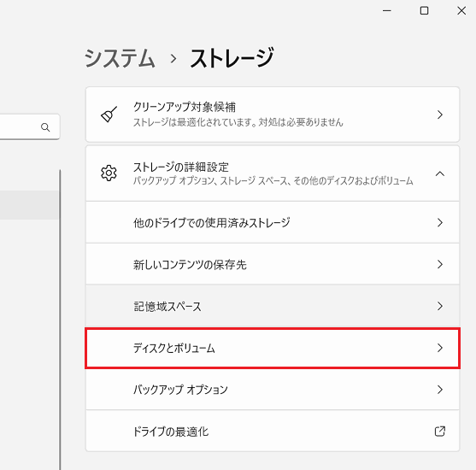Minimize the Settings window
This screenshot has height=470, width=476.
click(x=387, y=10)
